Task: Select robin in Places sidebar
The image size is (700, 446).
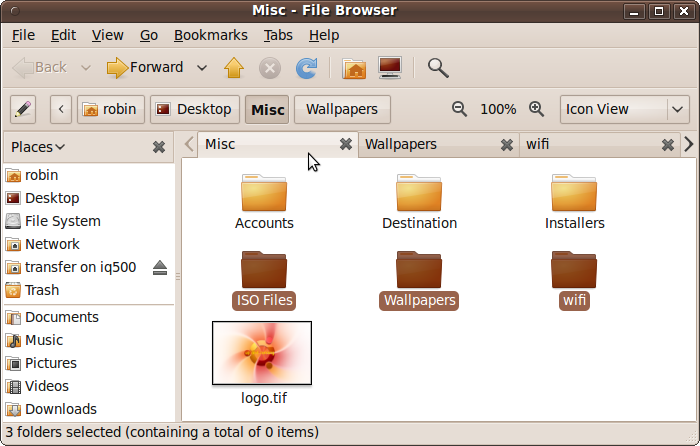Action: pos(88,175)
